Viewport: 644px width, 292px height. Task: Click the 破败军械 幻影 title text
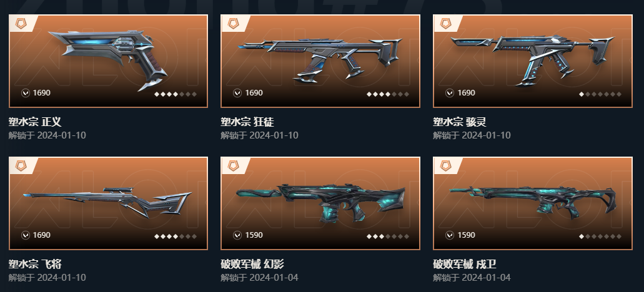point(252,264)
